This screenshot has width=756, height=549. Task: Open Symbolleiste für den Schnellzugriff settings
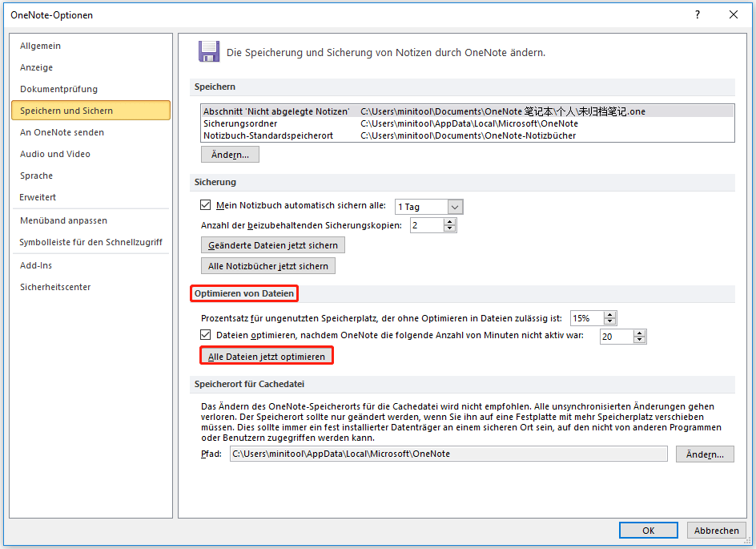[x=90, y=242]
